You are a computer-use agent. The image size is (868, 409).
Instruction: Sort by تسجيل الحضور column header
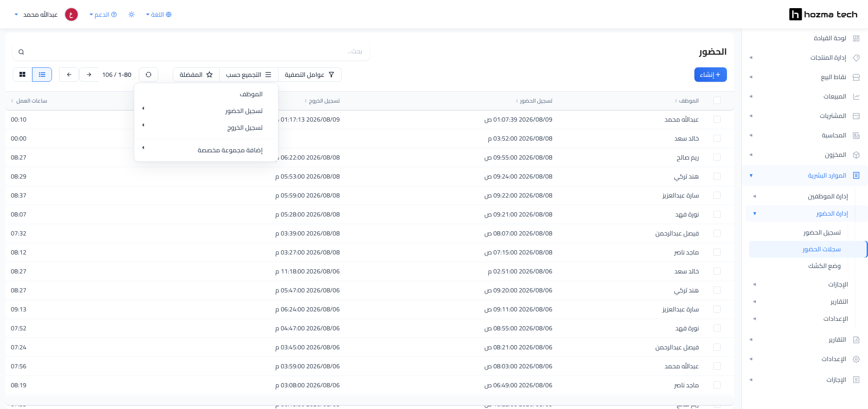coord(534,101)
